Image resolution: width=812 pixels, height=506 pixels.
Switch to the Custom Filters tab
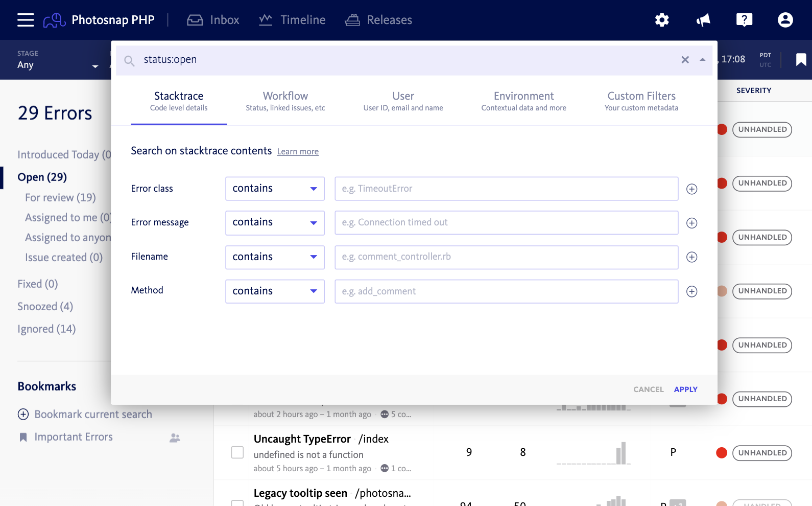coord(641,101)
